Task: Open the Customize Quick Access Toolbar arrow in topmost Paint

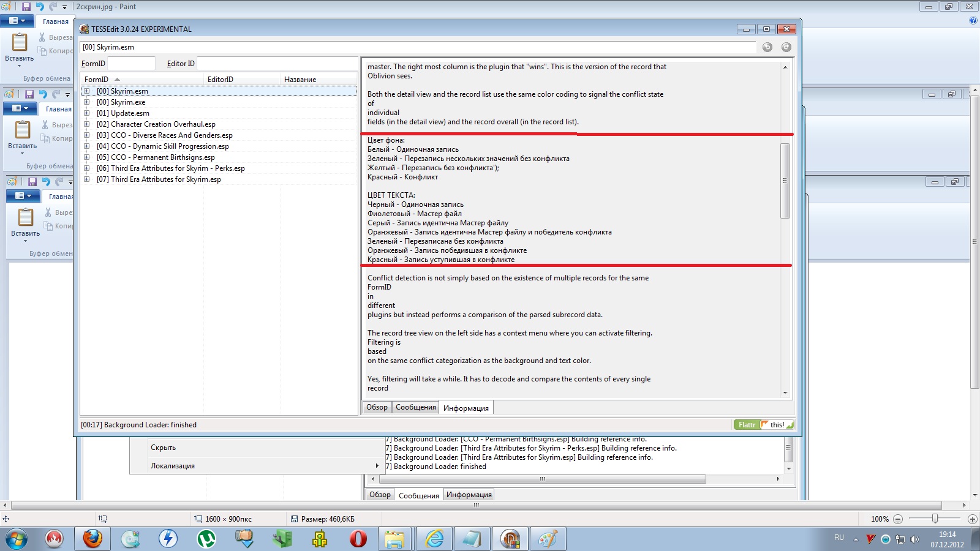Action: coord(64,7)
